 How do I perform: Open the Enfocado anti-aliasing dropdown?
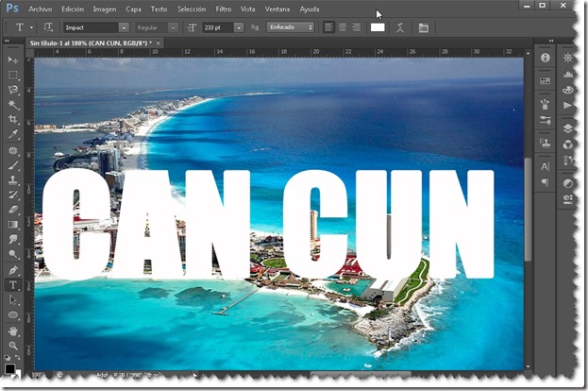(x=291, y=27)
